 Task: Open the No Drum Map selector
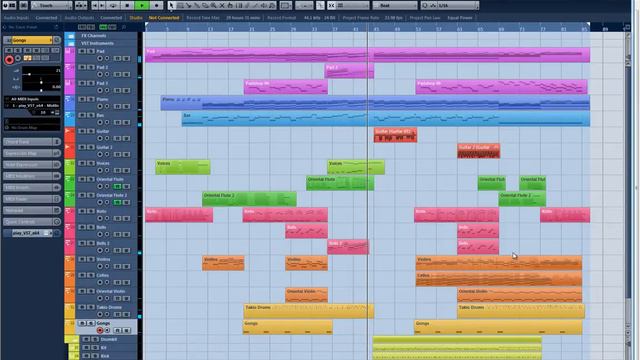click(x=33, y=128)
